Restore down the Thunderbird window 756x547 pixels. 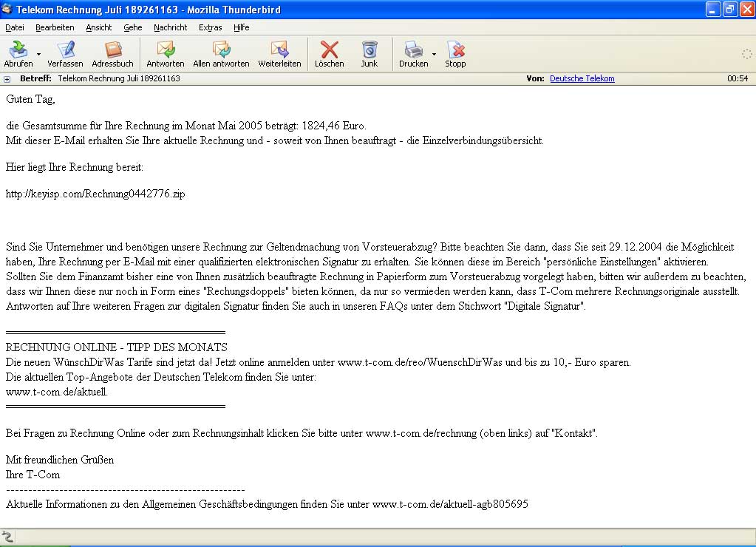click(730, 10)
